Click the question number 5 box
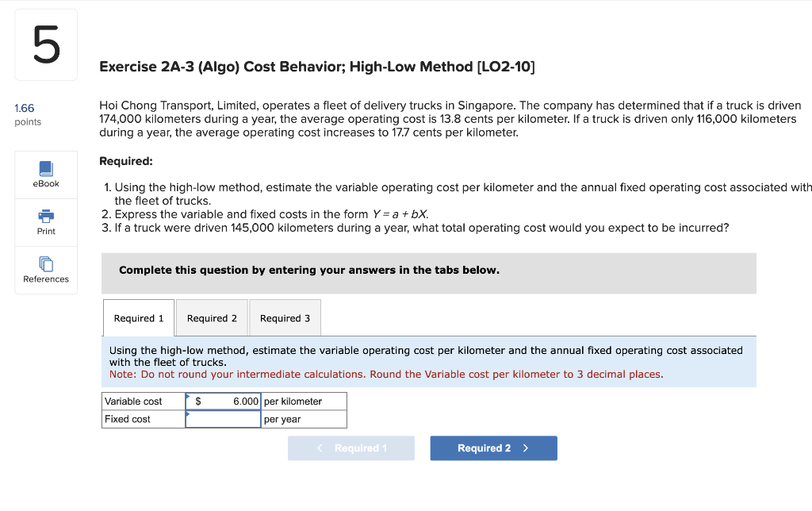This screenshot has width=812, height=511. (45, 44)
